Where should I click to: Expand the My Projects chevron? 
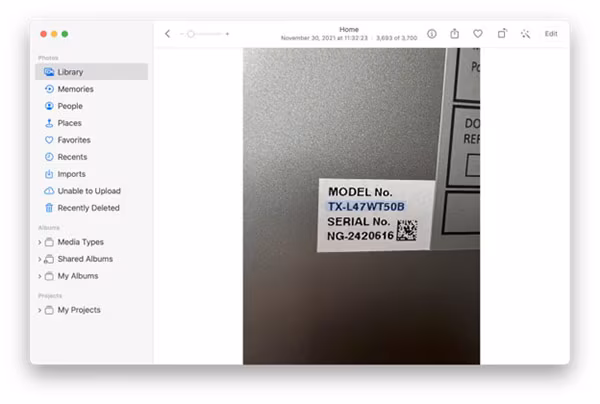[x=39, y=310]
